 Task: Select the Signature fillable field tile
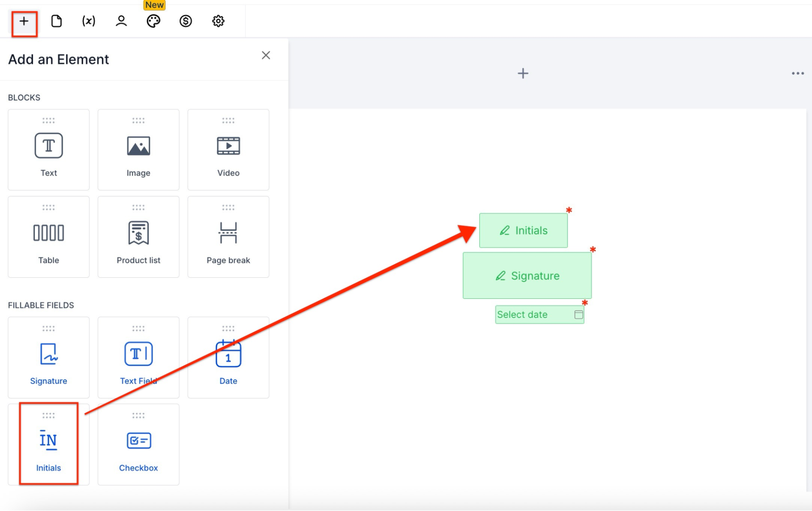(x=49, y=358)
